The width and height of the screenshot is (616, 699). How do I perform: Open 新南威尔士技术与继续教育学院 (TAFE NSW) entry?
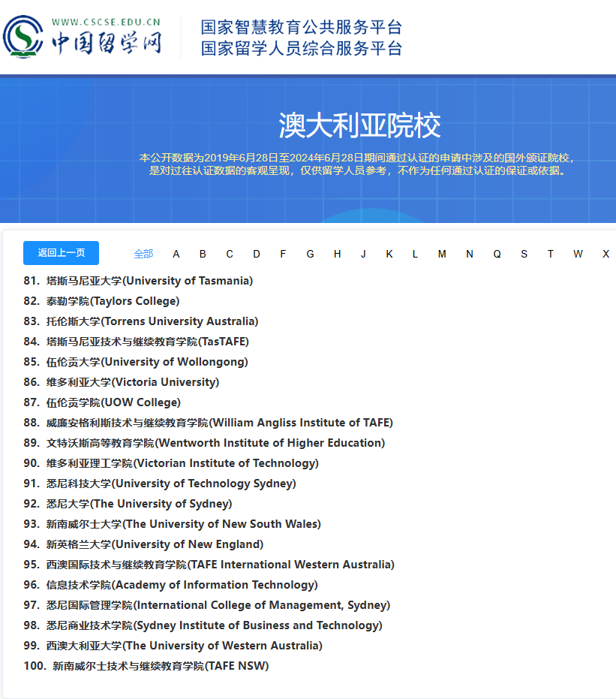pyautogui.click(x=146, y=667)
